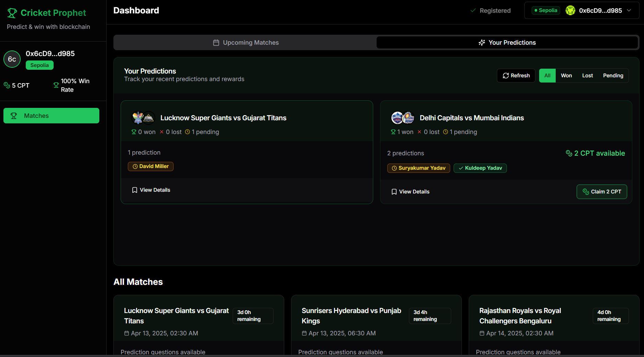
Task: Click the header wallet address 0x6cD9...d985
Action: pos(600,11)
